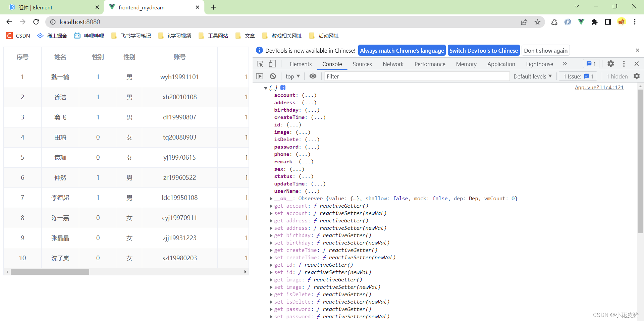
Task: Open the top context dropdown
Action: pos(292,76)
